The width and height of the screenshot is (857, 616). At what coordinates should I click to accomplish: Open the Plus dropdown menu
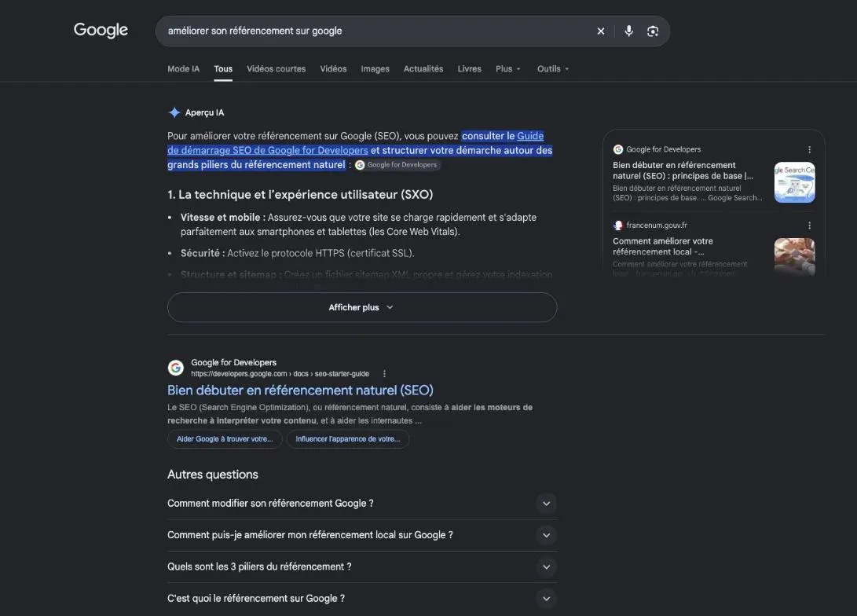(x=508, y=69)
